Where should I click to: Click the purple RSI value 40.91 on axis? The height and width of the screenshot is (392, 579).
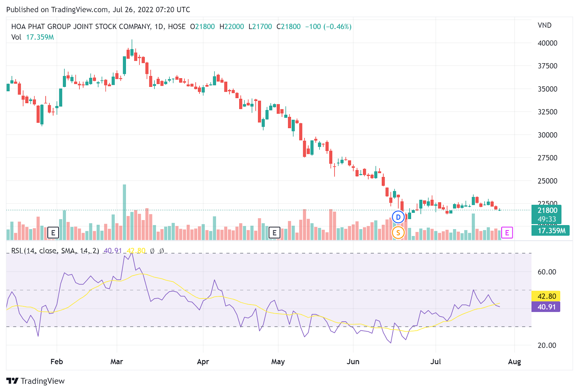click(x=546, y=307)
